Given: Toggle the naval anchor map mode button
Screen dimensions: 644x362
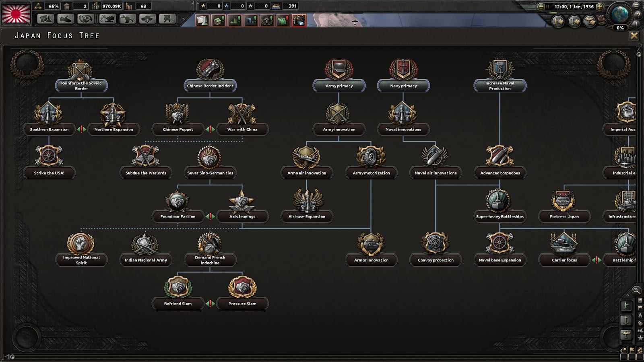Looking at the screenshot, I should click(626, 320).
